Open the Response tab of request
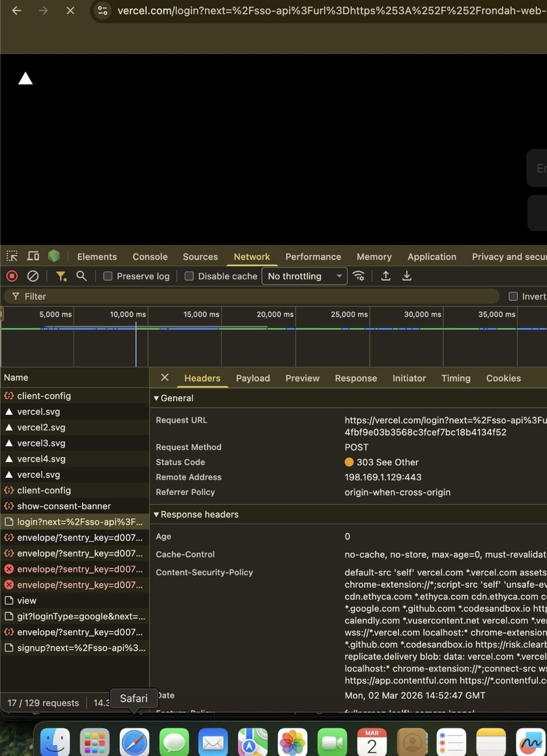The image size is (547, 756). [x=356, y=378]
